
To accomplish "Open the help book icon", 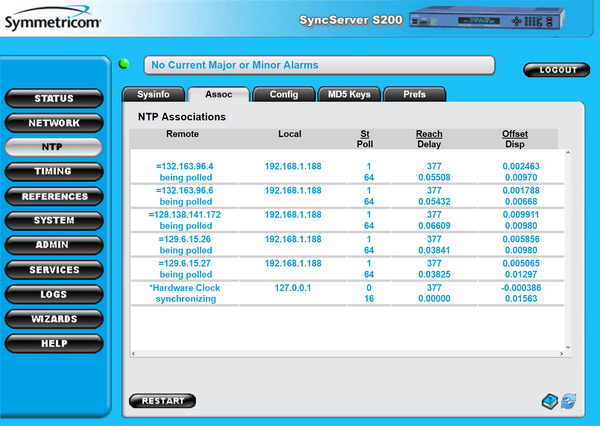I will pyautogui.click(x=550, y=400).
